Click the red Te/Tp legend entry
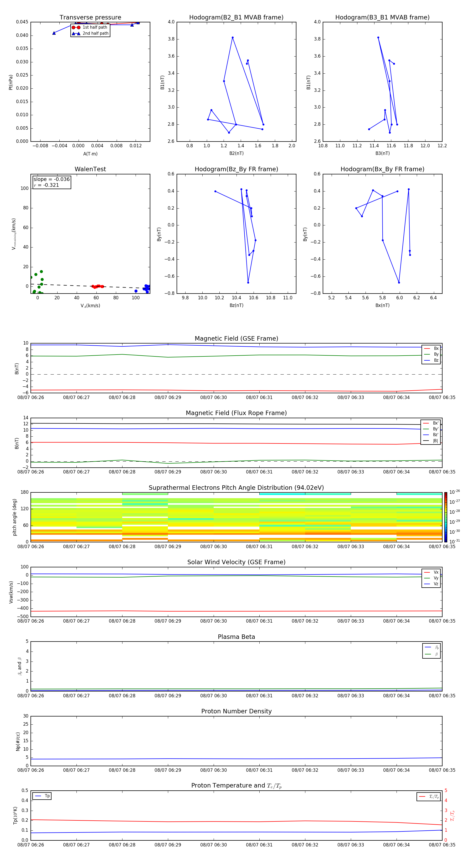Viewport: 473px width, 868px height. (429, 797)
